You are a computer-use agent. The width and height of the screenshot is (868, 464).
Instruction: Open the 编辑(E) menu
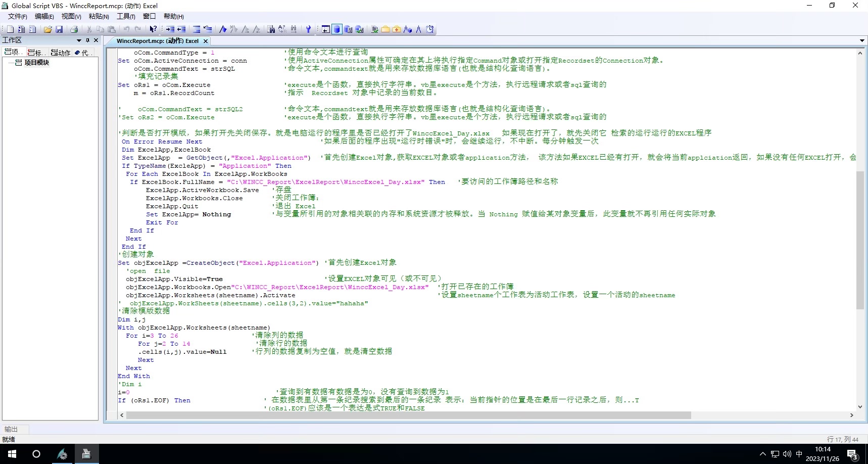tap(44, 16)
